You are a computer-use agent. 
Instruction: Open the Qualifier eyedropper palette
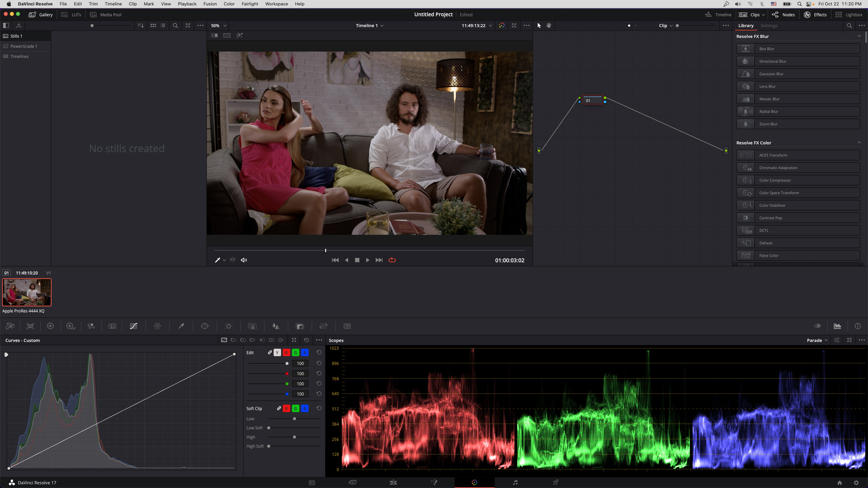(x=181, y=326)
